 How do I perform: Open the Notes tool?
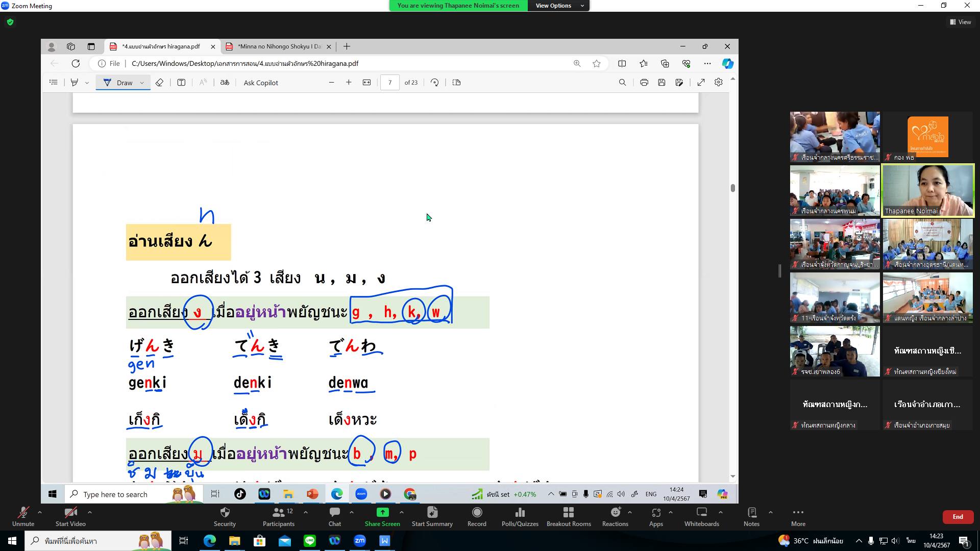751,516
